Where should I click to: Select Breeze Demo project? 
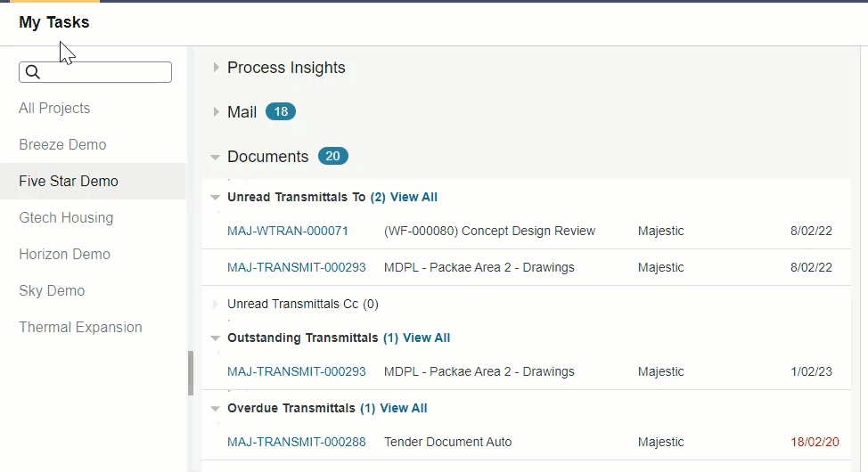pyautogui.click(x=62, y=144)
